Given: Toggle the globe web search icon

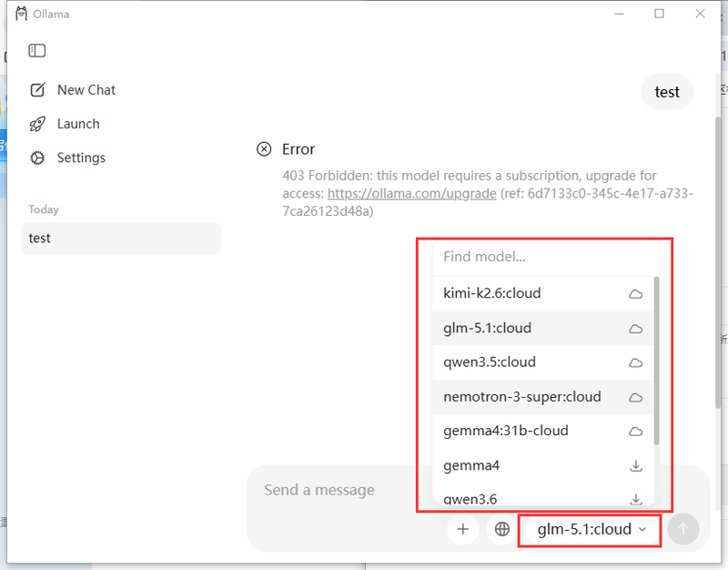Looking at the screenshot, I should [x=502, y=529].
